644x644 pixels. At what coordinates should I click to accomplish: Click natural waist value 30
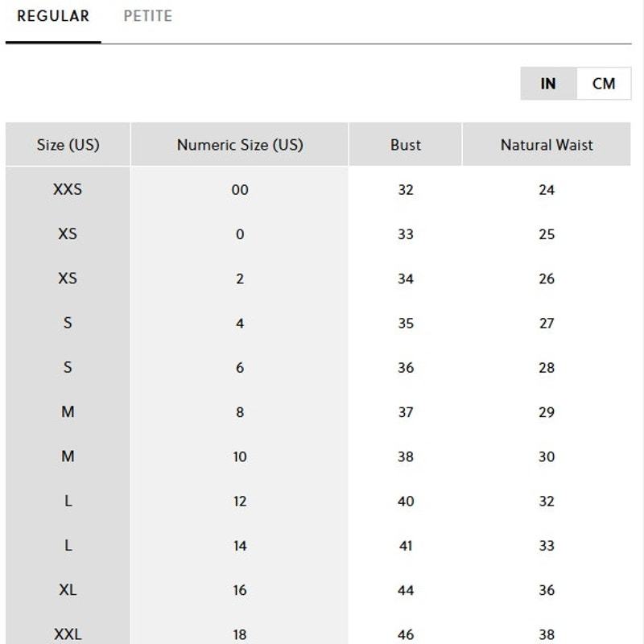(x=547, y=456)
